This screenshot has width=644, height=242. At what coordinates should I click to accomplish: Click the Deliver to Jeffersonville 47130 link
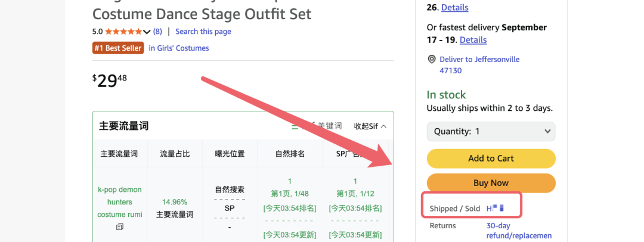[x=479, y=65]
